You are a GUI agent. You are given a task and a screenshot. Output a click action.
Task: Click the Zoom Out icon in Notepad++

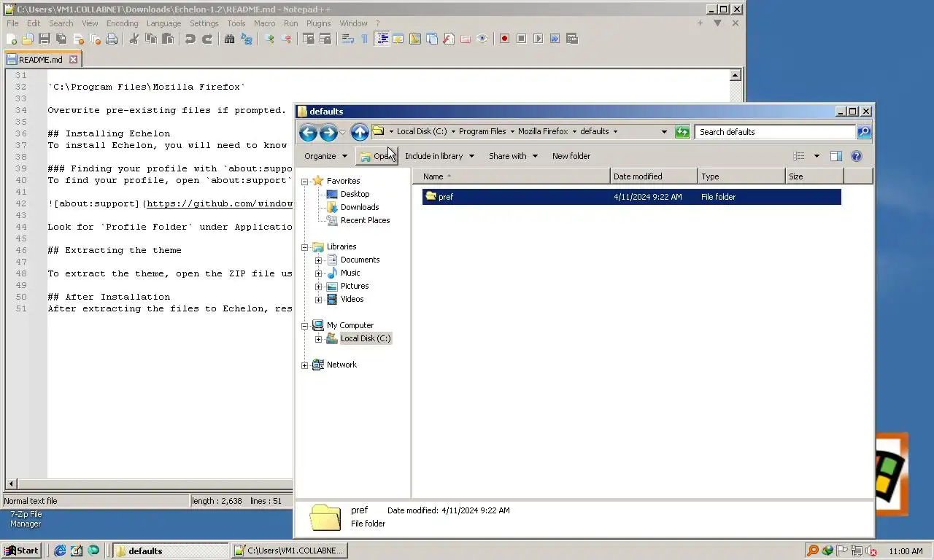tap(286, 39)
